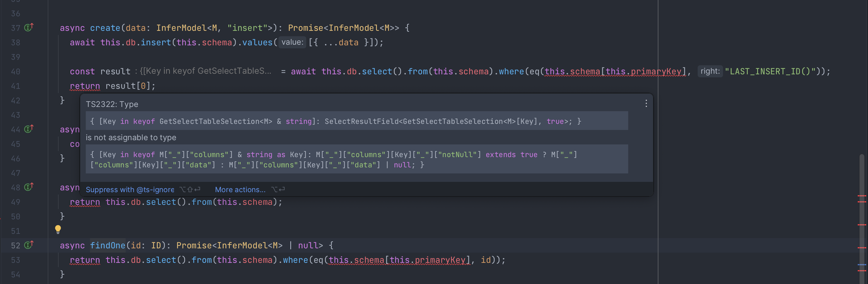Click Suppress with @ts-ignore link
The height and width of the screenshot is (284, 868).
130,190
